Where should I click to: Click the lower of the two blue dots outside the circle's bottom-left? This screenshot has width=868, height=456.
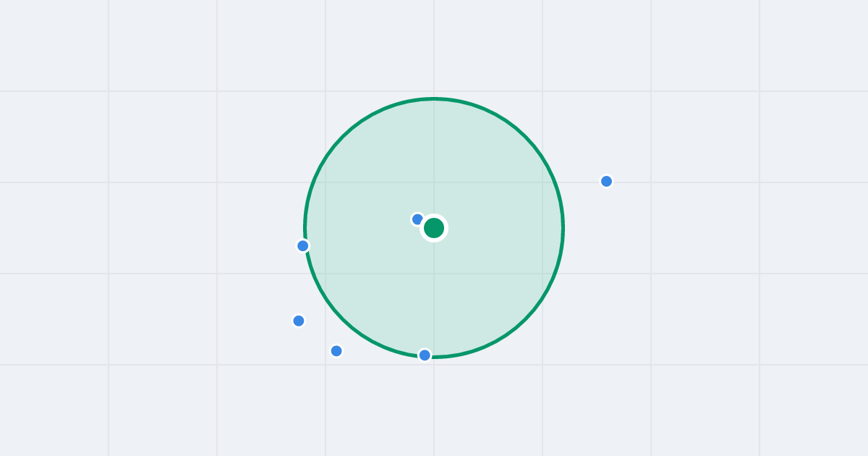pyautogui.click(x=336, y=351)
